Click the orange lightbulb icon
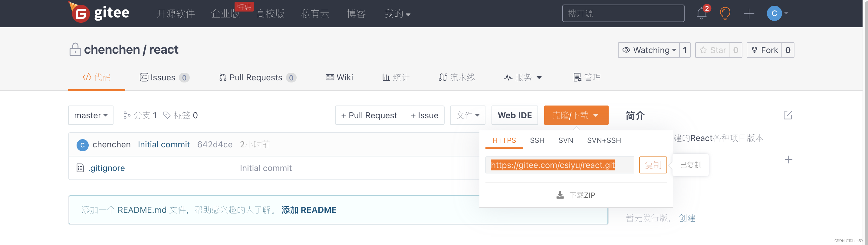Screen dimensions: 868x245 [x=725, y=14]
